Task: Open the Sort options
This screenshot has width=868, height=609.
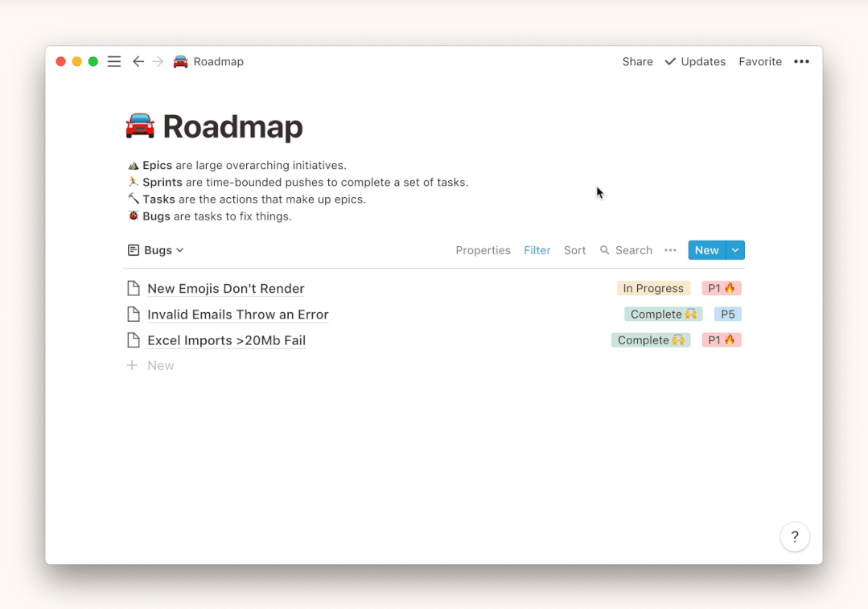Action: click(x=574, y=250)
